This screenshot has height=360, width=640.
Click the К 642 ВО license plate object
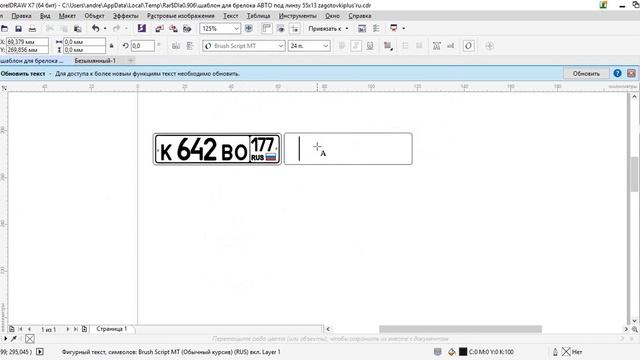(x=217, y=149)
